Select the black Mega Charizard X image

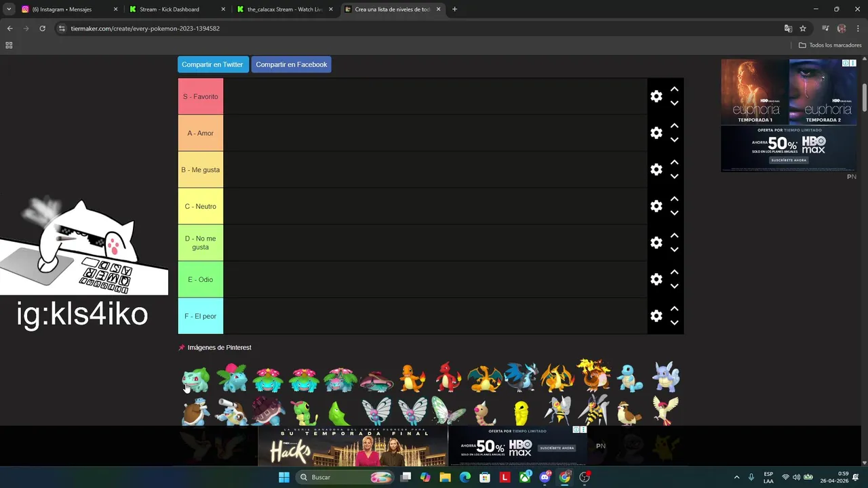click(521, 378)
